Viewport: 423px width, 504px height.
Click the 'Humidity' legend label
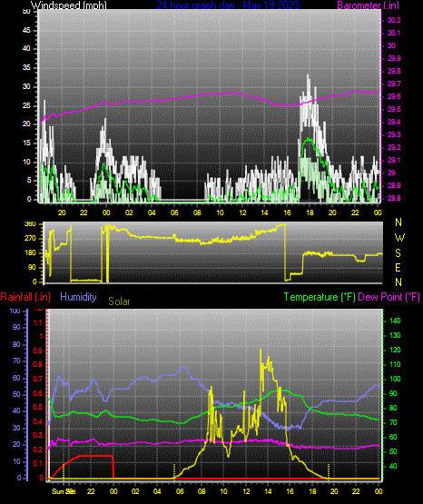pos(78,297)
